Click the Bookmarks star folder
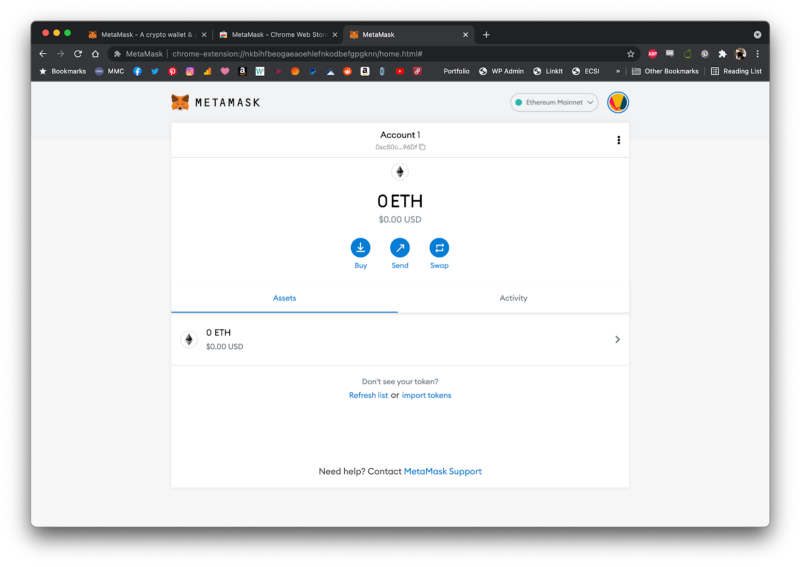 point(62,71)
